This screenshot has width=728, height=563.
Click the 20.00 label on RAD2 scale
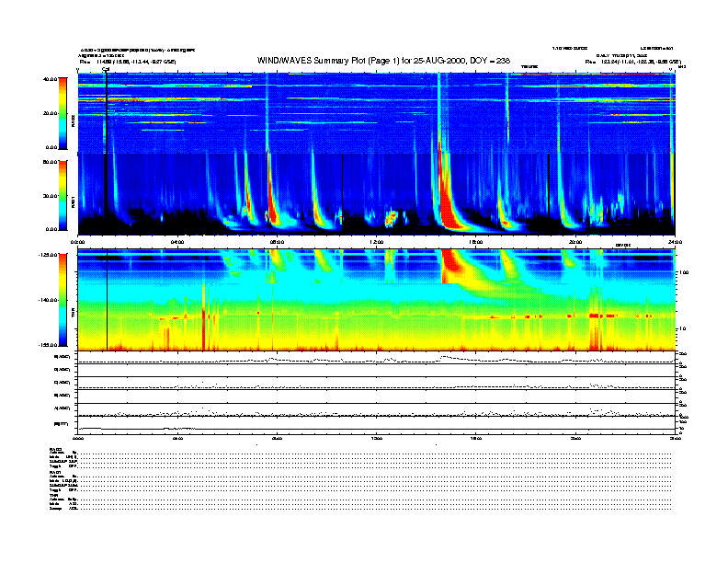50,113
